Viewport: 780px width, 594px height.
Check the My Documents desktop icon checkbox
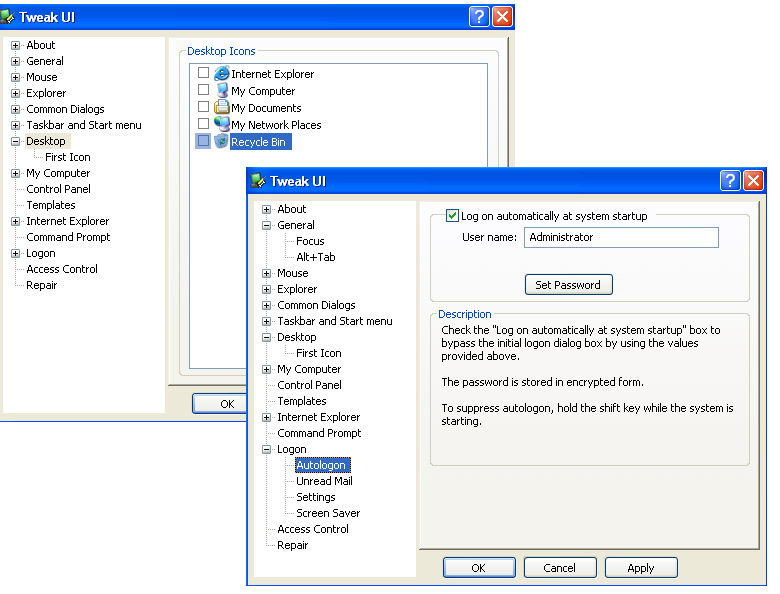click(x=203, y=106)
